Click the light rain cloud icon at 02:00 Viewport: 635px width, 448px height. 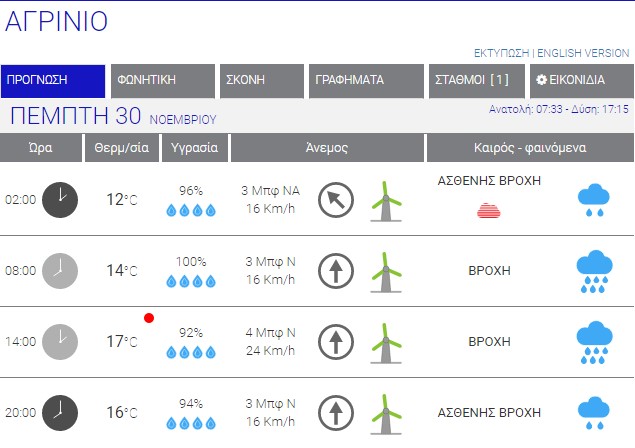[594, 201]
